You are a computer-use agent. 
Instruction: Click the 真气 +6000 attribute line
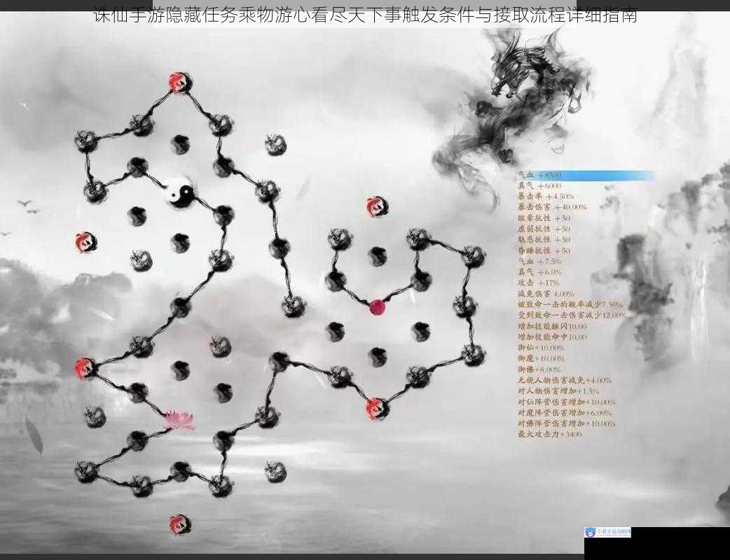(539, 186)
